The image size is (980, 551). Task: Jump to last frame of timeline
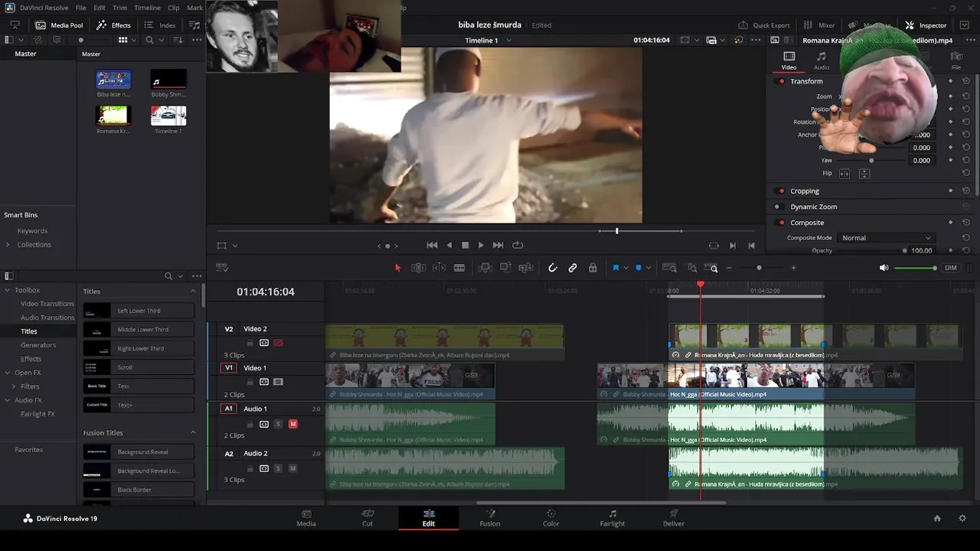498,245
